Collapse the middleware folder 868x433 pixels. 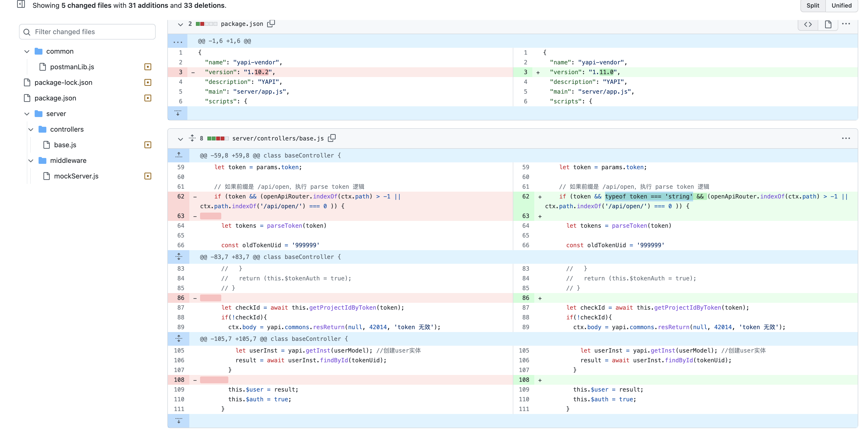click(31, 161)
